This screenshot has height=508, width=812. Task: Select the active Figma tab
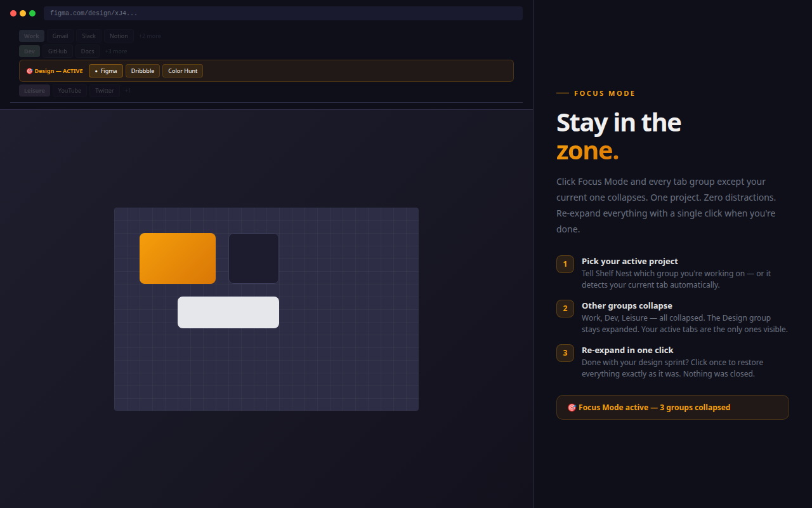(106, 71)
